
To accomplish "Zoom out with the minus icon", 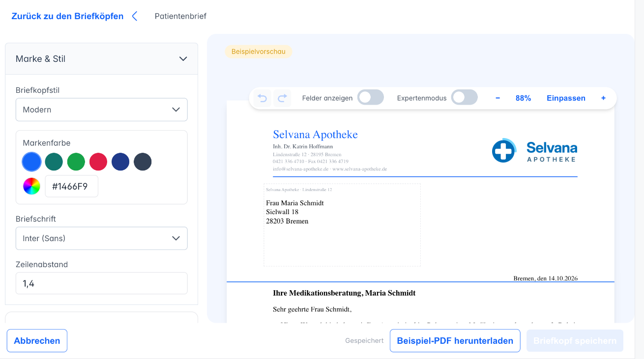I will point(498,98).
